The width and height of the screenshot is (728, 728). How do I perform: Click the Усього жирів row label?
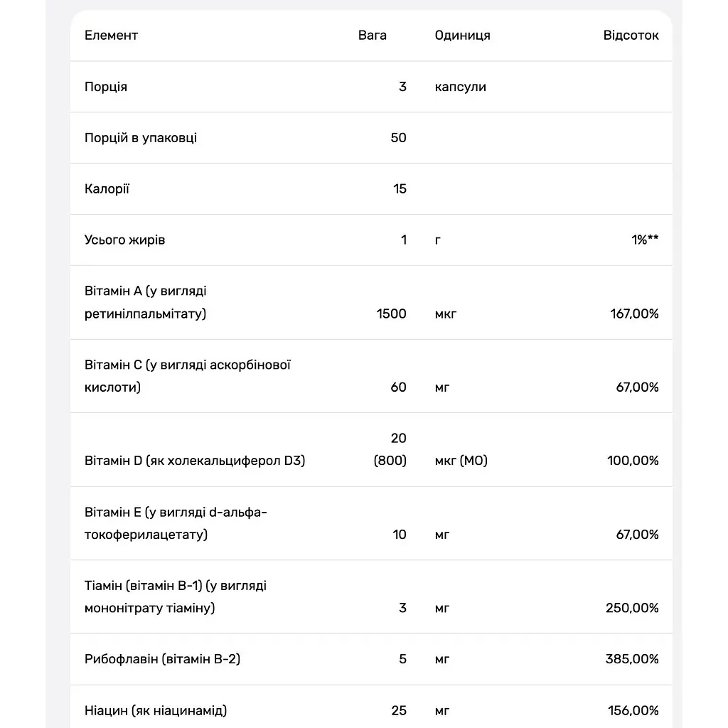coord(124,240)
